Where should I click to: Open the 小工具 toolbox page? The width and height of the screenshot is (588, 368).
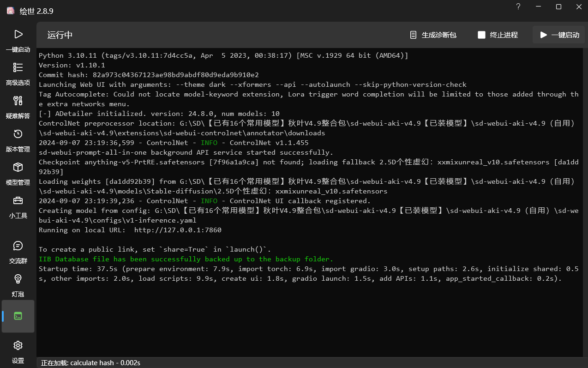coord(18,207)
